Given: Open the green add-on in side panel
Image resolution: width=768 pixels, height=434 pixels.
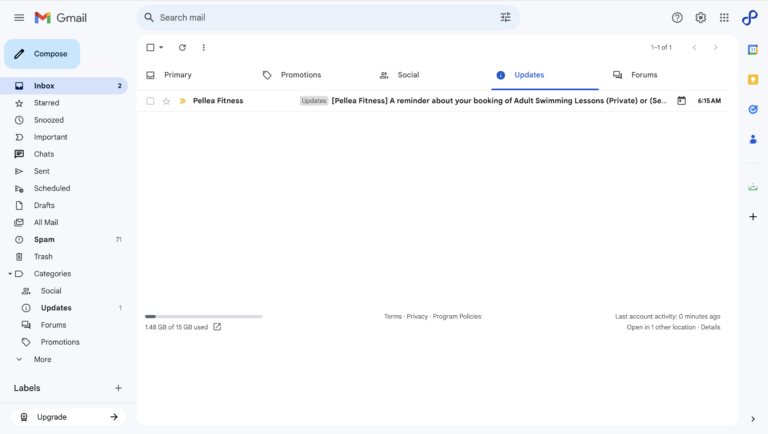Looking at the screenshot, I should 753,187.
